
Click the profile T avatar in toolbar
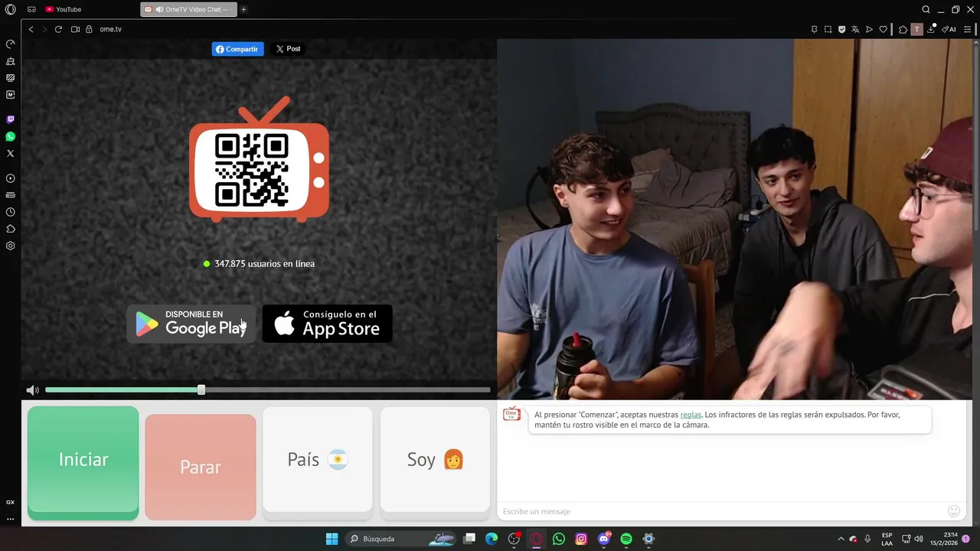(916, 29)
